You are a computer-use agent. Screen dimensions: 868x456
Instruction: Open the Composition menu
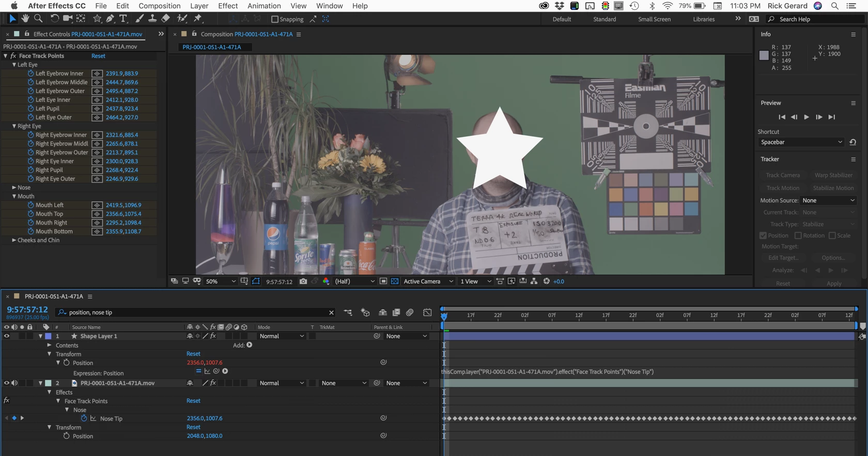159,6
